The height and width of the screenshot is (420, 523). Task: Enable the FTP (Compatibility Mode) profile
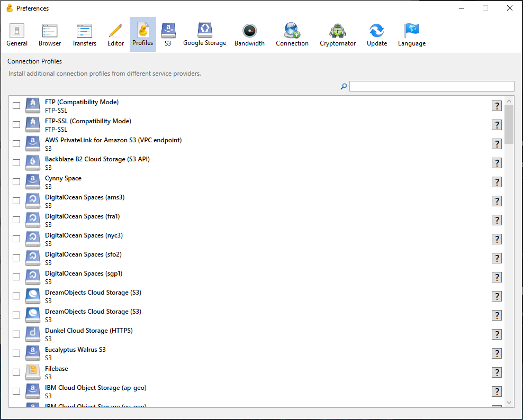[16, 106]
